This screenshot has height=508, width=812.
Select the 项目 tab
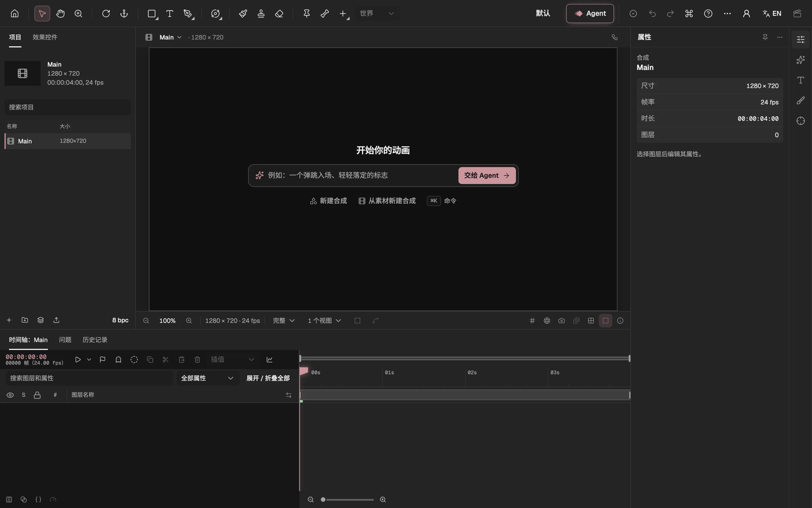click(x=15, y=37)
